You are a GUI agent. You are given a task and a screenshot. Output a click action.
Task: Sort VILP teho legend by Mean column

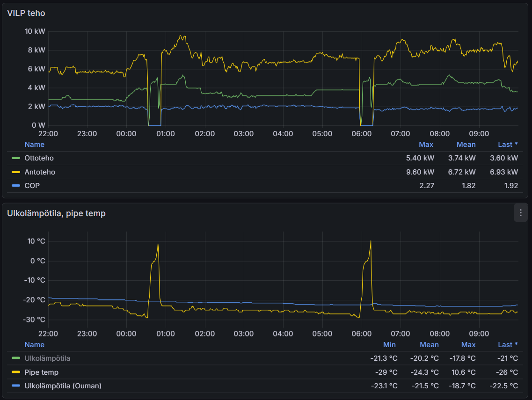pyautogui.click(x=466, y=145)
